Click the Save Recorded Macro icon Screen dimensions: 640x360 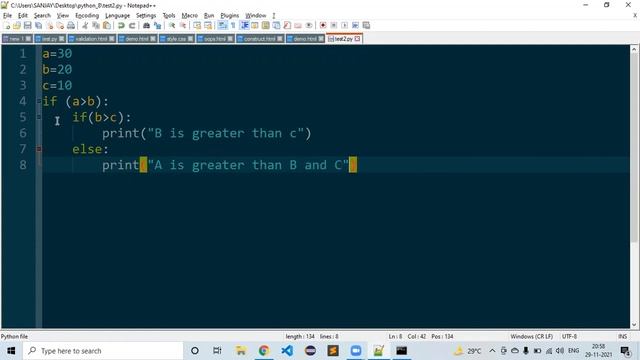[x=366, y=25]
